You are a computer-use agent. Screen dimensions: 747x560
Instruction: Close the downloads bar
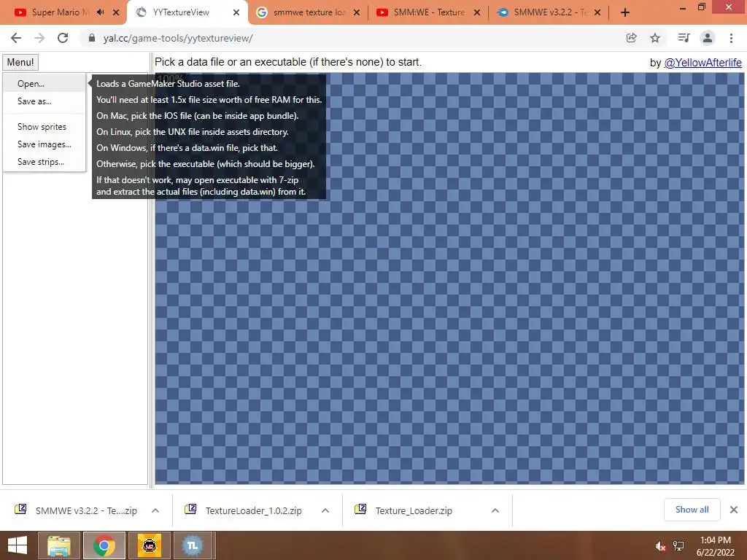pos(734,510)
